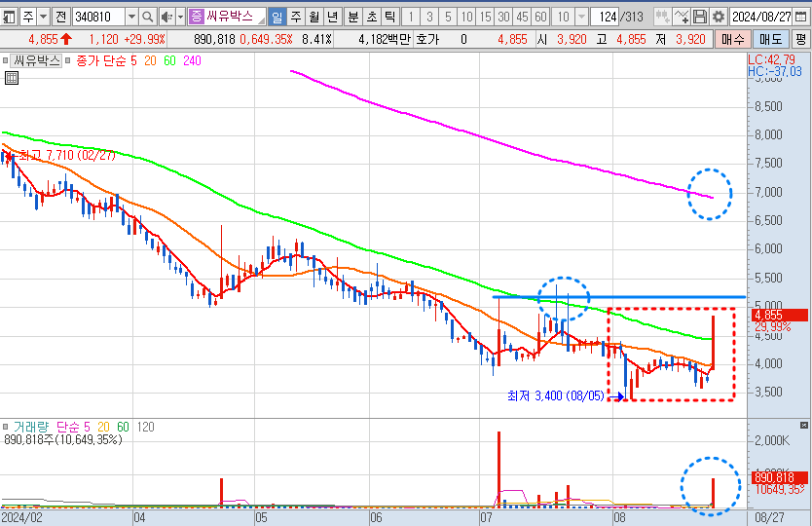Click the 4,182백만 trading value
The image size is (812, 526).
(384, 39)
